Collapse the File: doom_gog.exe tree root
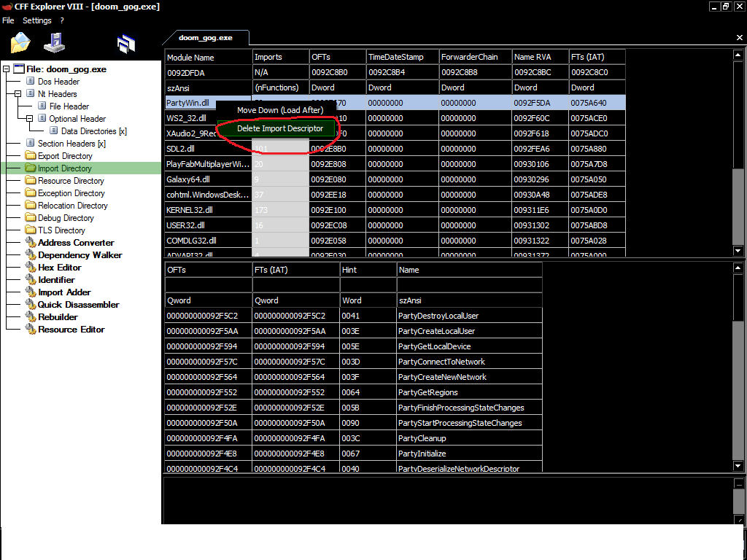 [x=6, y=69]
